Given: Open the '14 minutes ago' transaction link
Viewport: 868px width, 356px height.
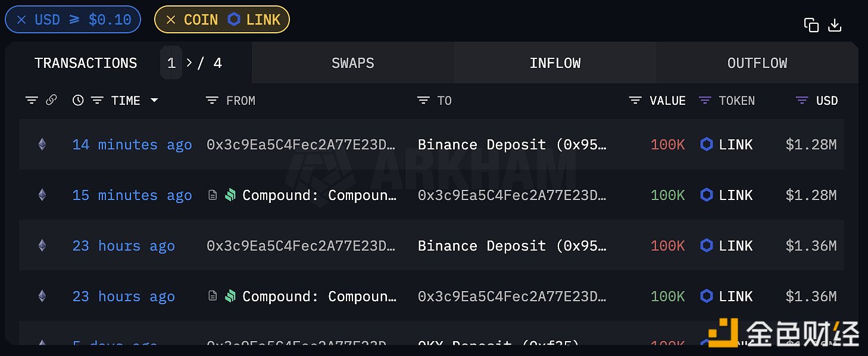Looking at the screenshot, I should click(132, 145).
